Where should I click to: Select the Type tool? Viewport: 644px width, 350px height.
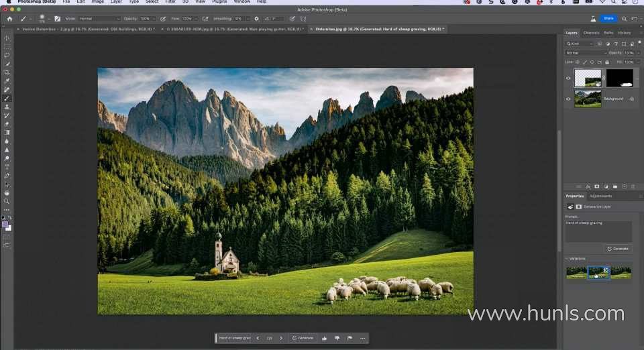(x=7, y=167)
